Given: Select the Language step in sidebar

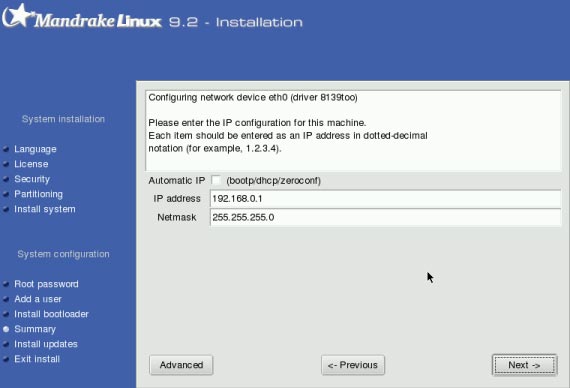Looking at the screenshot, I should click(x=35, y=149).
